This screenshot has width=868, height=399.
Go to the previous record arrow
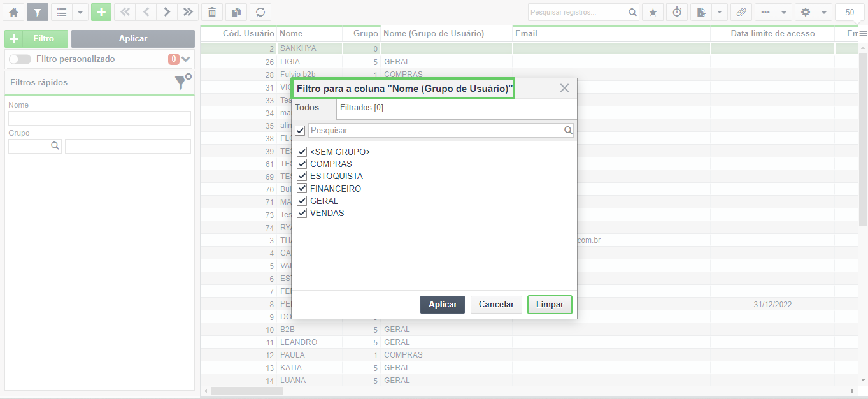(146, 12)
